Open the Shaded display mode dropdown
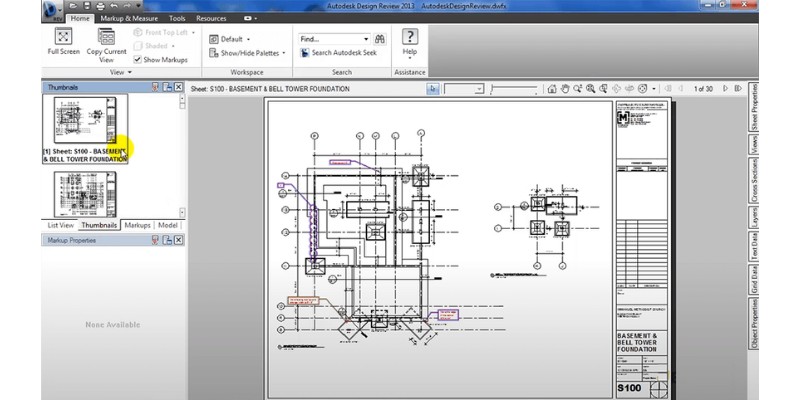800x400 pixels. click(x=155, y=45)
